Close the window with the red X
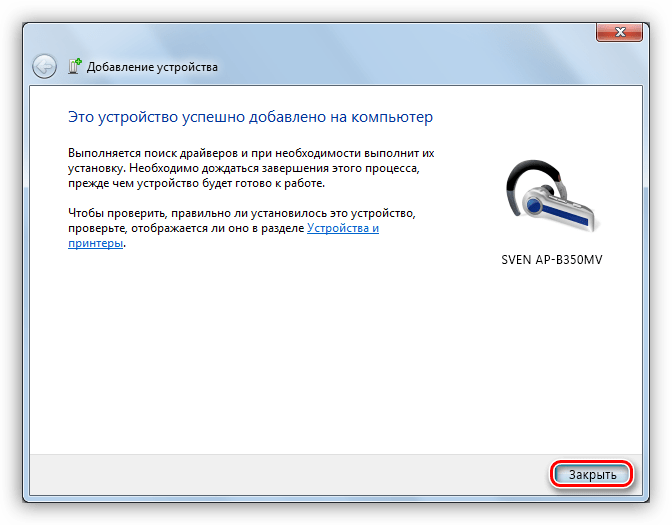The image size is (672, 525). pyautogui.click(x=619, y=32)
